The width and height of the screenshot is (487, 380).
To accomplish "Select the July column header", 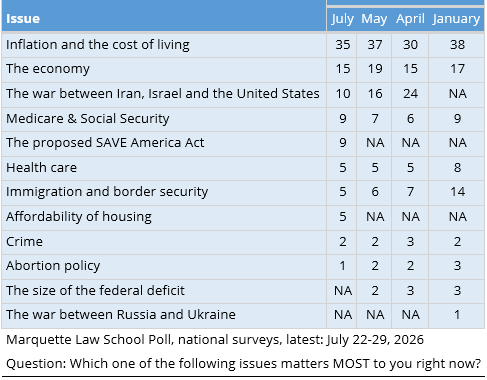I will tap(342, 19).
